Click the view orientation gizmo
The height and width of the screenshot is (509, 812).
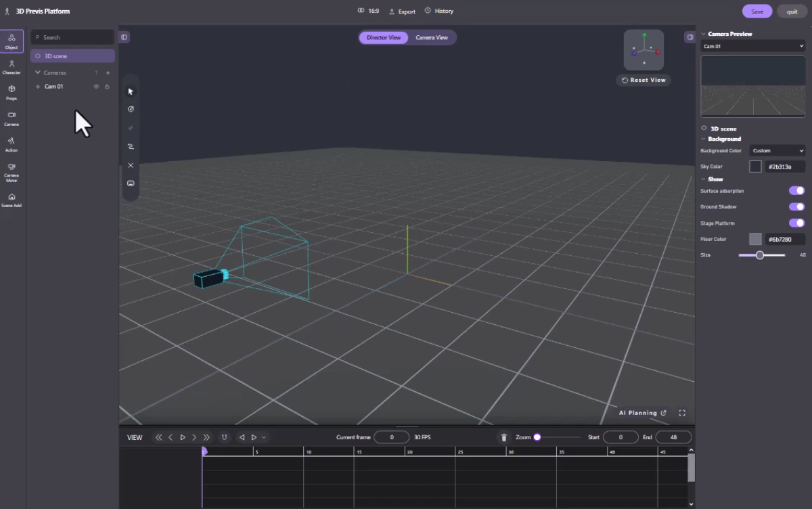[x=644, y=50]
